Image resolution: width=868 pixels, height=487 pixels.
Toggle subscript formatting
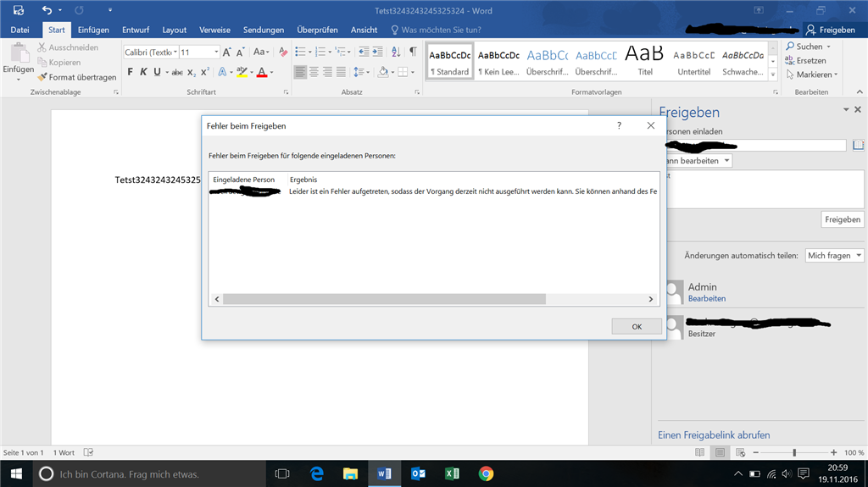[191, 72]
